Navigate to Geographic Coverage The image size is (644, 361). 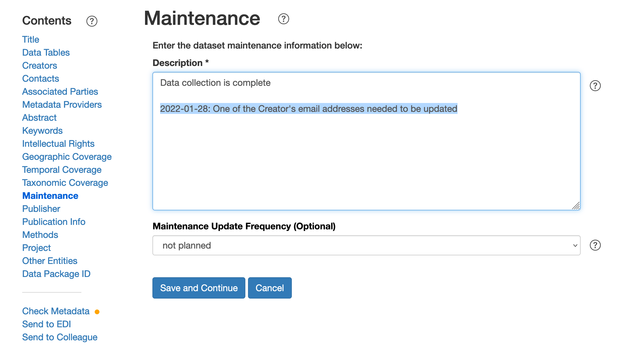point(67,157)
